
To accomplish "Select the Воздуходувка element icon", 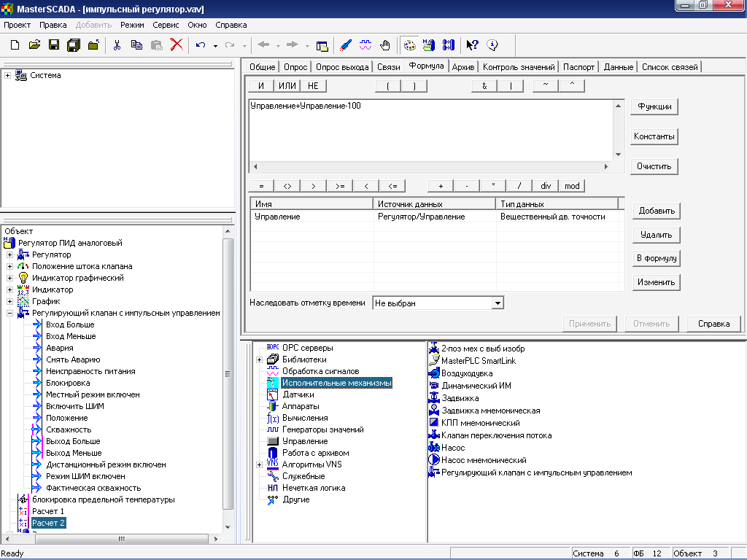I will [x=434, y=373].
